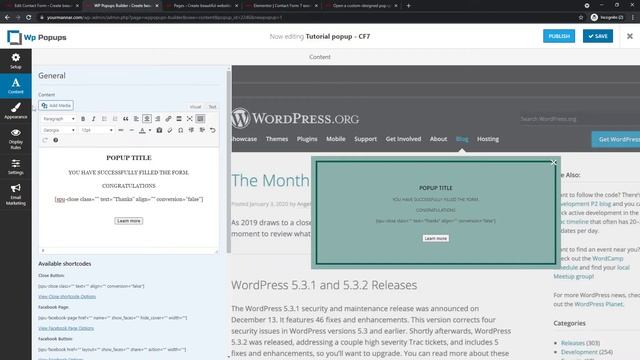Insert a horizontal line
640x360 pixels.
(x=131, y=130)
